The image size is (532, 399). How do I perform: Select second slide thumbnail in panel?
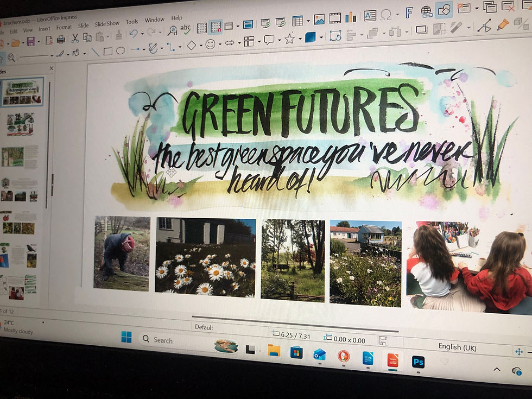point(21,124)
